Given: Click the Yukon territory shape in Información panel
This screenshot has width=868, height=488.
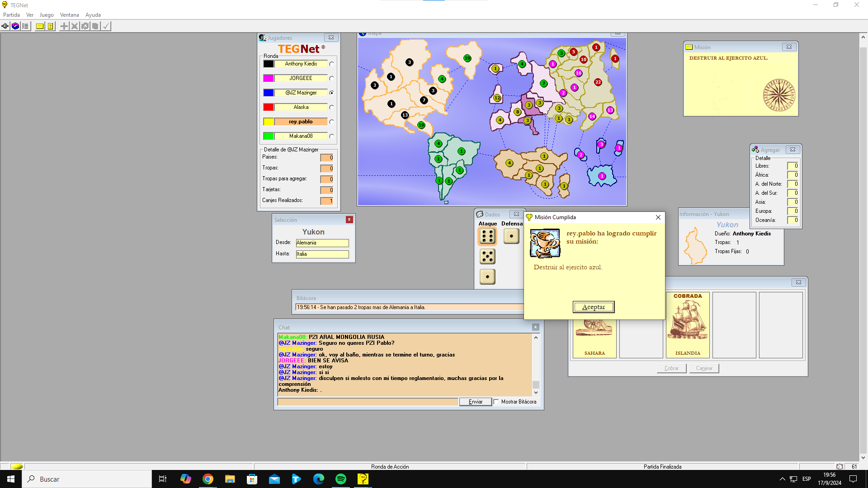Looking at the screenshot, I should tap(695, 245).
